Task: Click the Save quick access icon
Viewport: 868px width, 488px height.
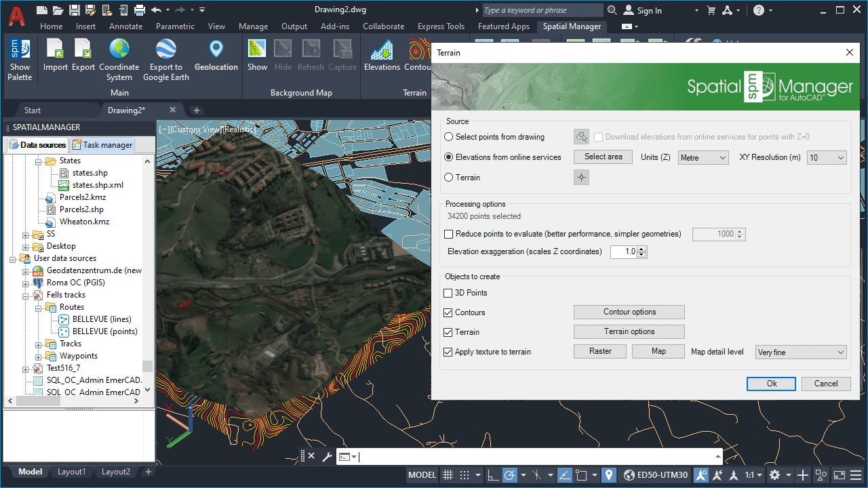Action: (x=75, y=10)
